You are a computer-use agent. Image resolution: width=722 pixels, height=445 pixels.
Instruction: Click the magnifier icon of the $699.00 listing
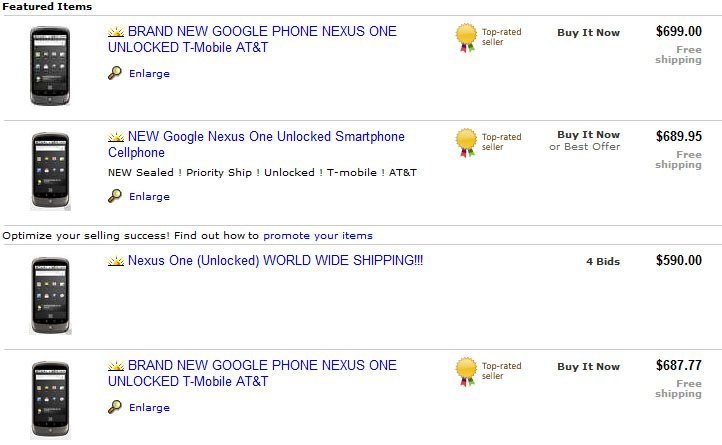point(115,73)
